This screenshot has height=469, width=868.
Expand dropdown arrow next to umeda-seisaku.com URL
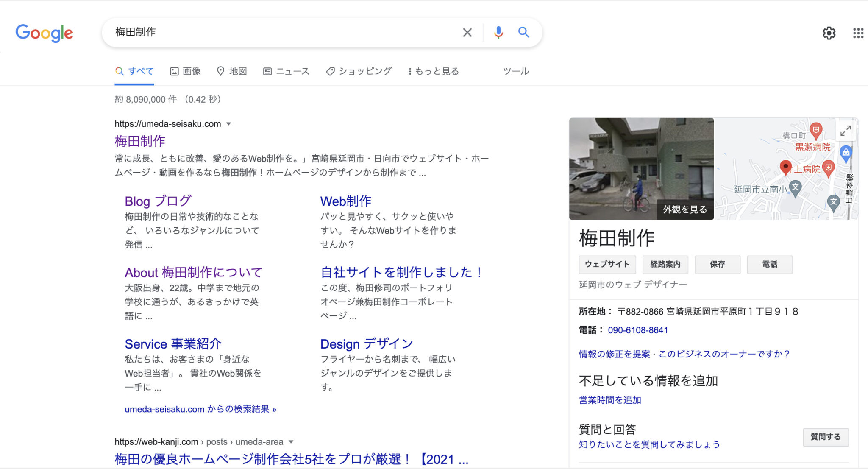coord(229,124)
